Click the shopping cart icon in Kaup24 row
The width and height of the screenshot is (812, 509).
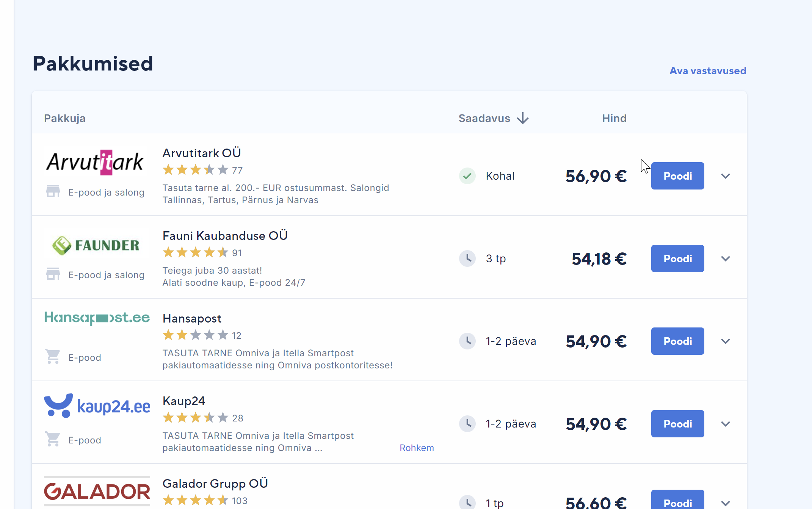pos(53,439)
